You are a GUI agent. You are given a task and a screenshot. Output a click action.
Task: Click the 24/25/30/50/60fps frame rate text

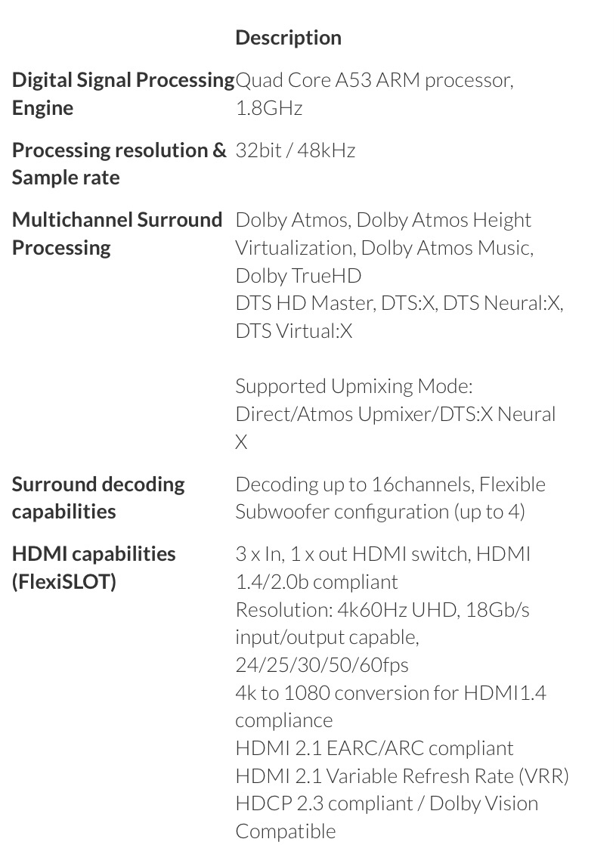(322, 665)
